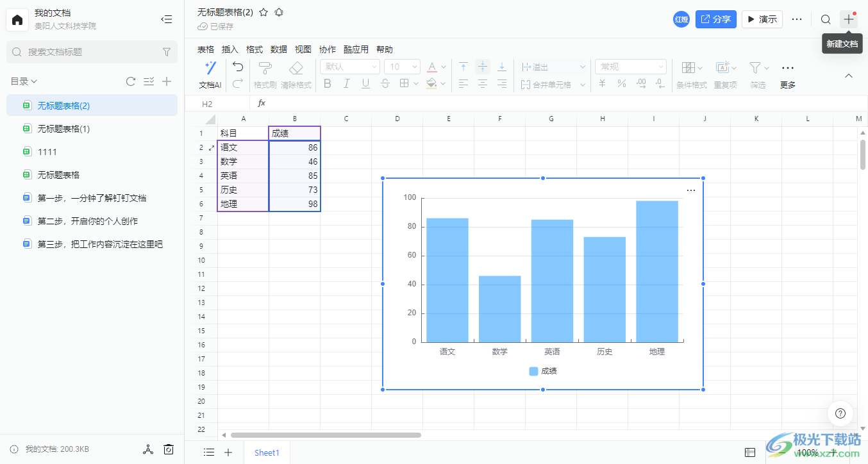Open the trash bin icon at sidebar bottom
Screen dimensions: 868x464
tap(169, 449)
